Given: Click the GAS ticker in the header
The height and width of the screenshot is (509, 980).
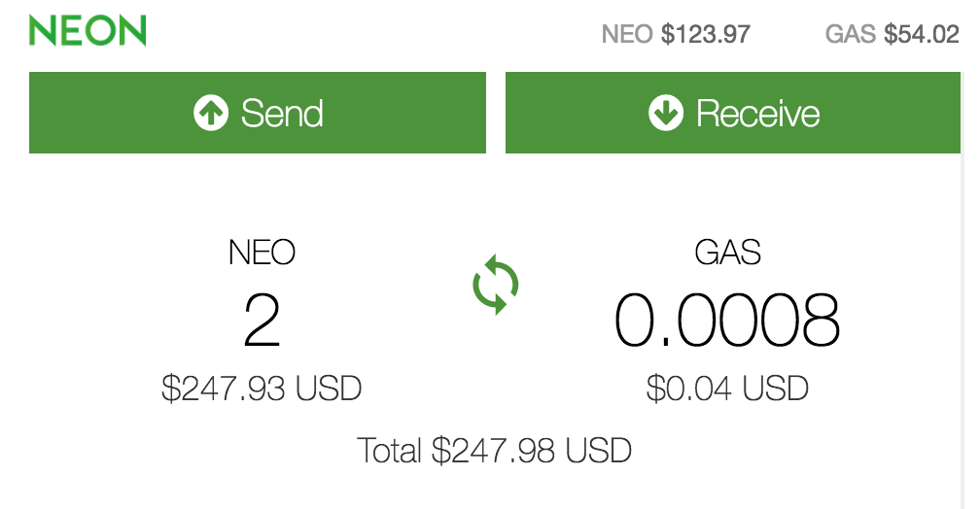Looking at the screenshot, I should (x=850, y=35).
